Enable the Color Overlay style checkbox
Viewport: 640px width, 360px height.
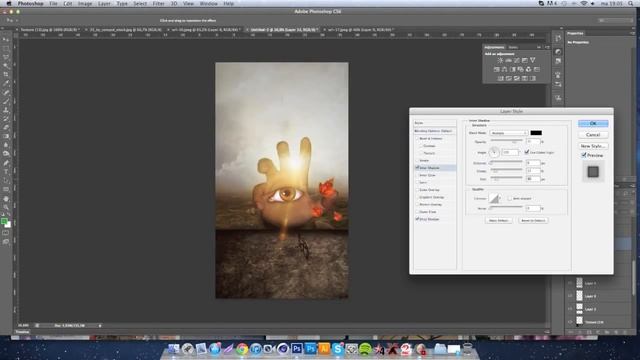(x=417, y=190)
